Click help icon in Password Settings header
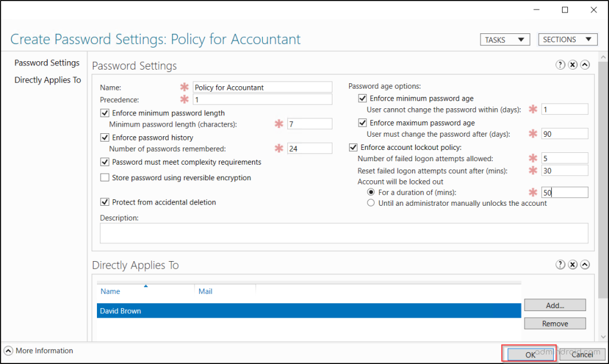 [560, 65]
